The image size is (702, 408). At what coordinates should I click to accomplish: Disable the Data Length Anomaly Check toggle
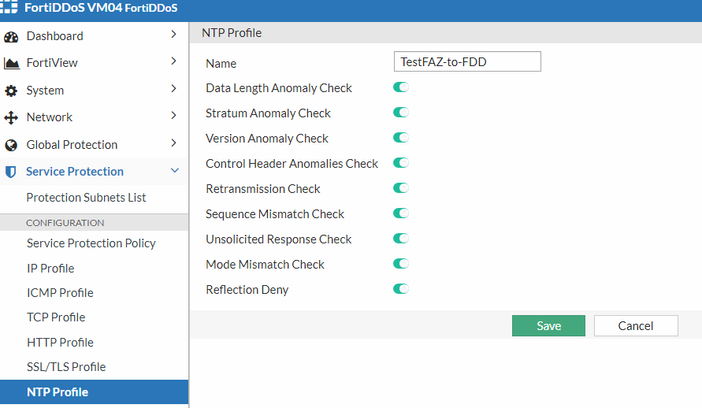[401, 88]
